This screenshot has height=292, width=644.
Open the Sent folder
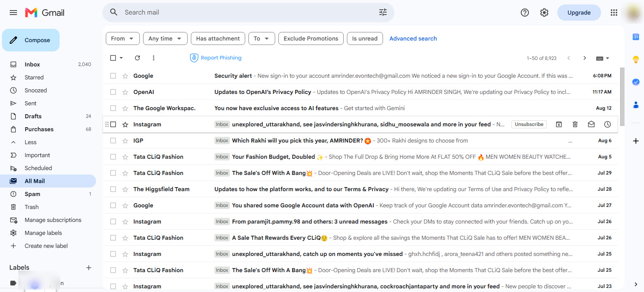(x=49, y=103)
